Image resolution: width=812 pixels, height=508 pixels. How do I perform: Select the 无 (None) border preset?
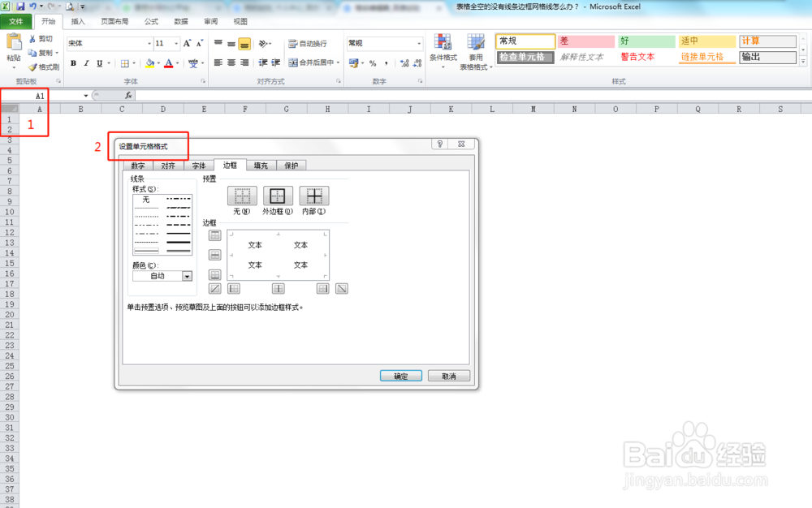(240, 194)
